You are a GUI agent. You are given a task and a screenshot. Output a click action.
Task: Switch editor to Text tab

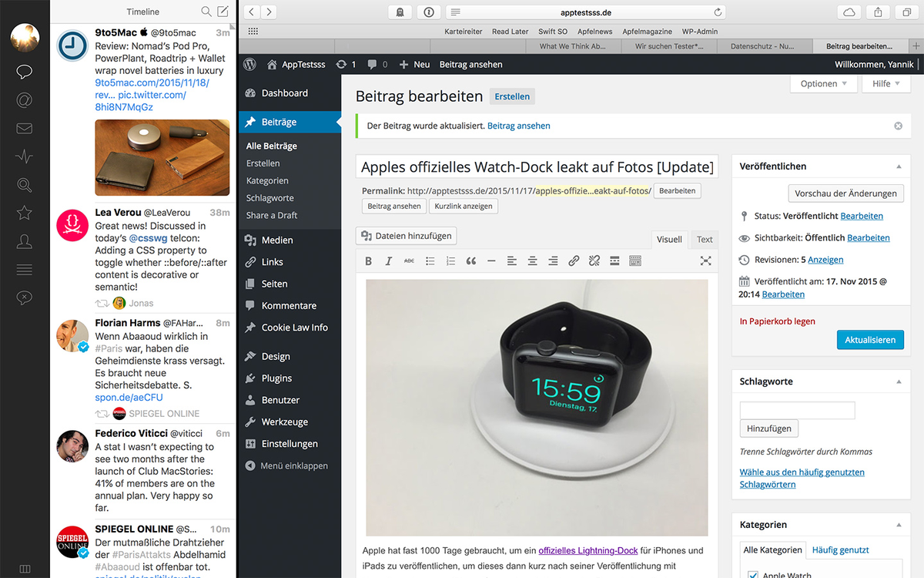click(x=705, y=239)
